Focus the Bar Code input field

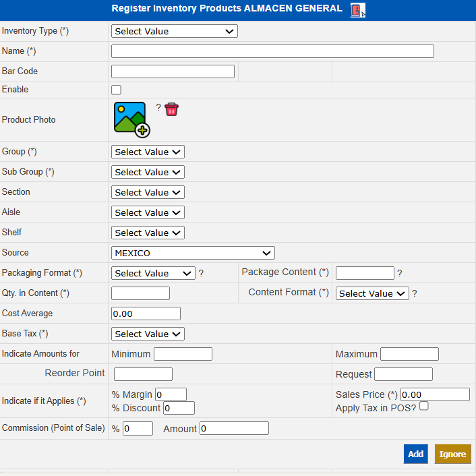173,71
